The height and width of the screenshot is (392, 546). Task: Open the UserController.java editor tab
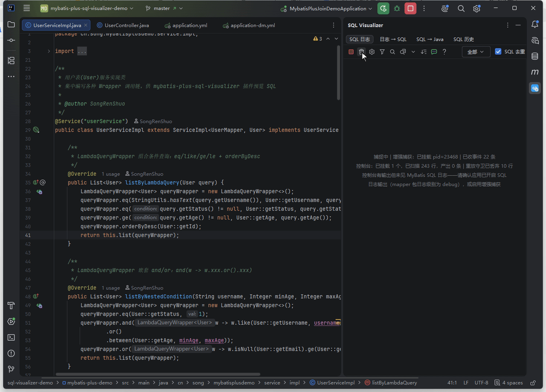point(123,26)
